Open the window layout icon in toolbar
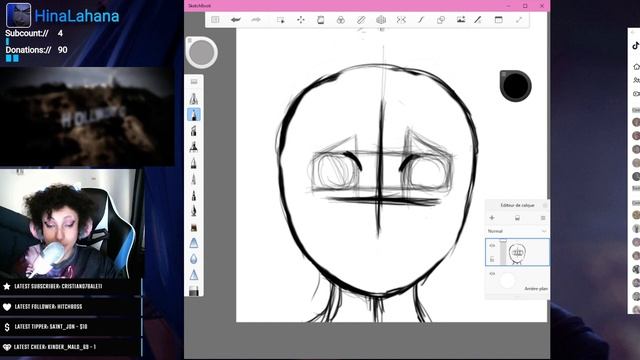The height and width of the screenshot is (360, 640). point(498,20)
